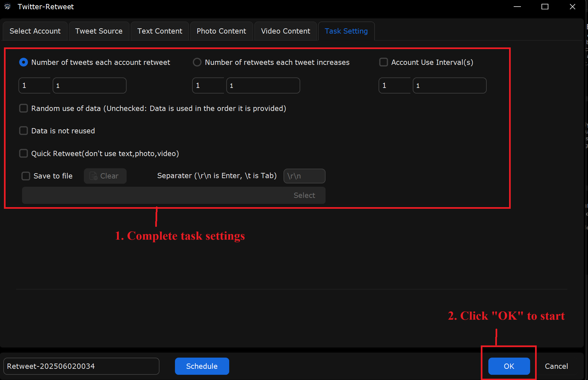Switch to the Tweet Source tab
This screenshot has width=588, height=380.
pos(99,31)
